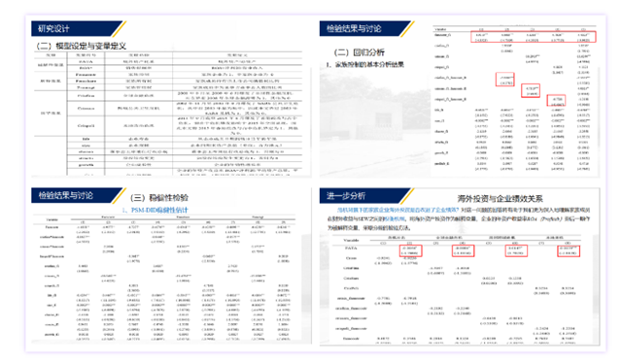This screenshot has width=622, height=364.
Task: Click 检验结果与讨论 banner above 稳健性检验
Action: 78,195
